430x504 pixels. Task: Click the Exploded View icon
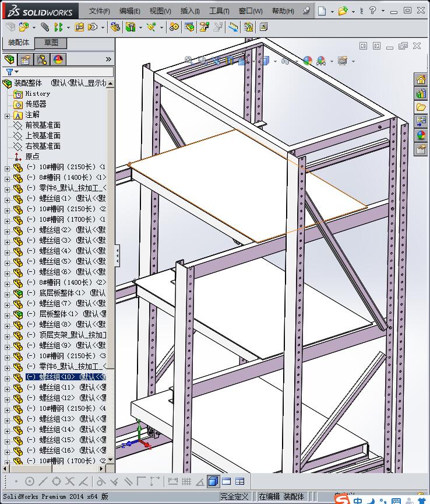(x=205, y=27)
